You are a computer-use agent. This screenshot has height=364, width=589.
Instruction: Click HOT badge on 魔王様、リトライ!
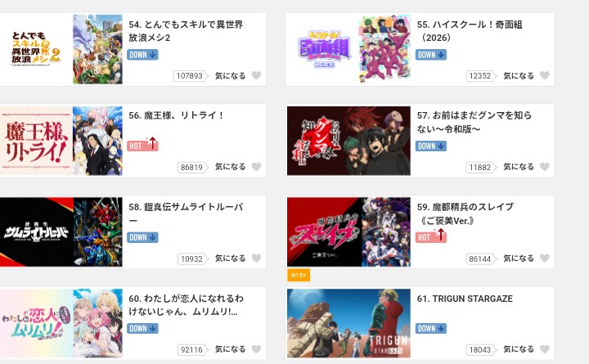pos(142,145)
